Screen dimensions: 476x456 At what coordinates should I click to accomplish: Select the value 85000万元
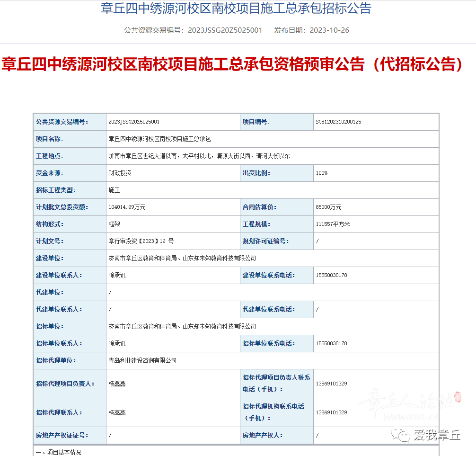pyautogui.click(x=328, y=207)
